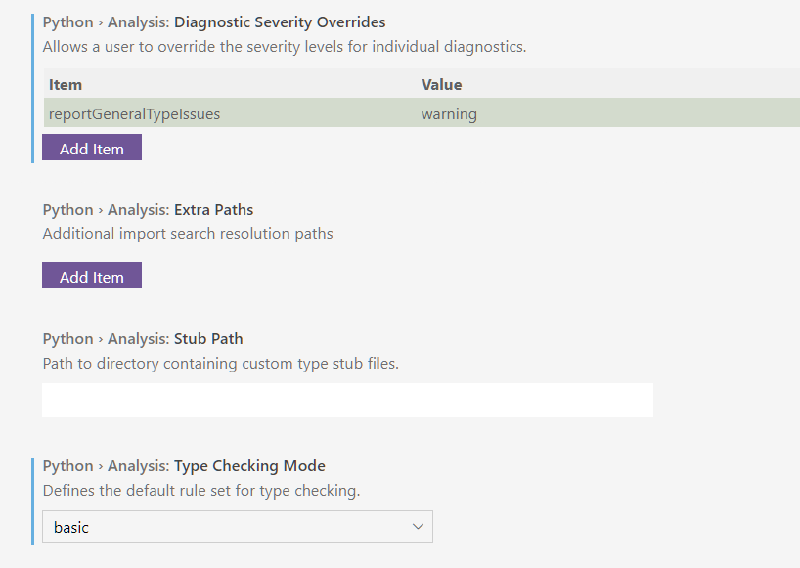This screenshot has width=800, height=568.
Task: Click the Value column header
Action: tap(442, 84)
